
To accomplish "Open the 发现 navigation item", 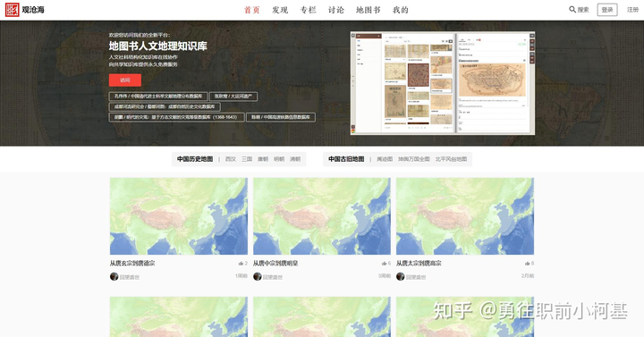I will tap(280, 10).
